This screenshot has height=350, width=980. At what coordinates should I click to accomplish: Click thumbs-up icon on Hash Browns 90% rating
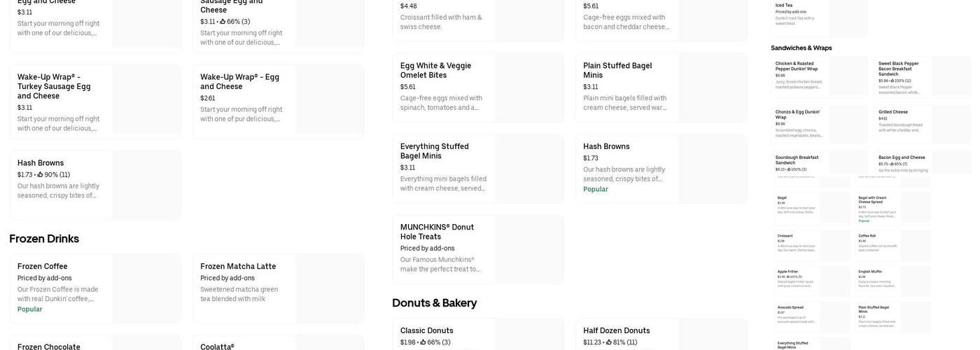[x=40, y=175]
